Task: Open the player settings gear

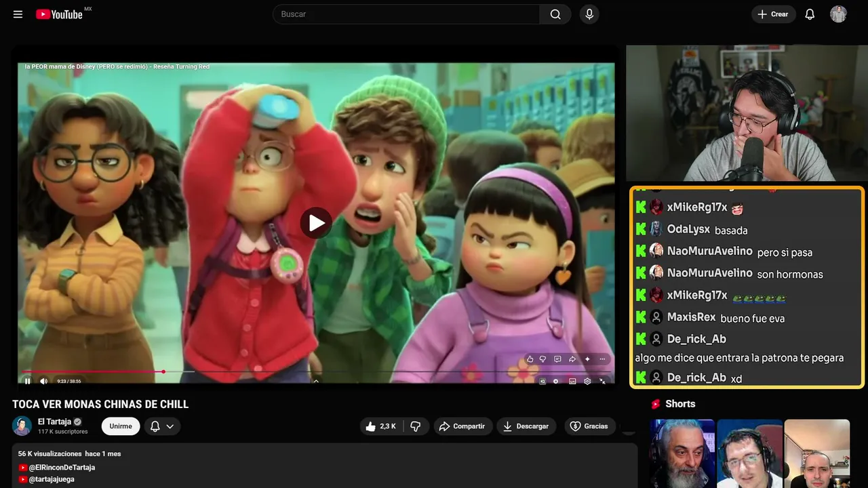Action: point(587,382)
